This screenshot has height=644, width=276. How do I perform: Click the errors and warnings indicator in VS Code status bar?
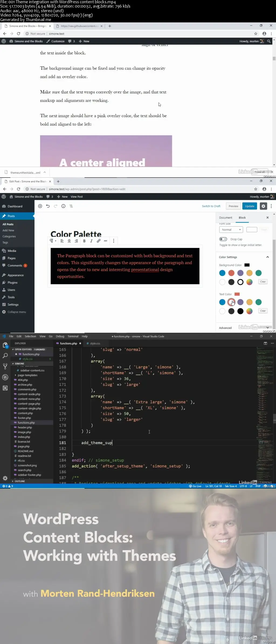click(8, 486)
